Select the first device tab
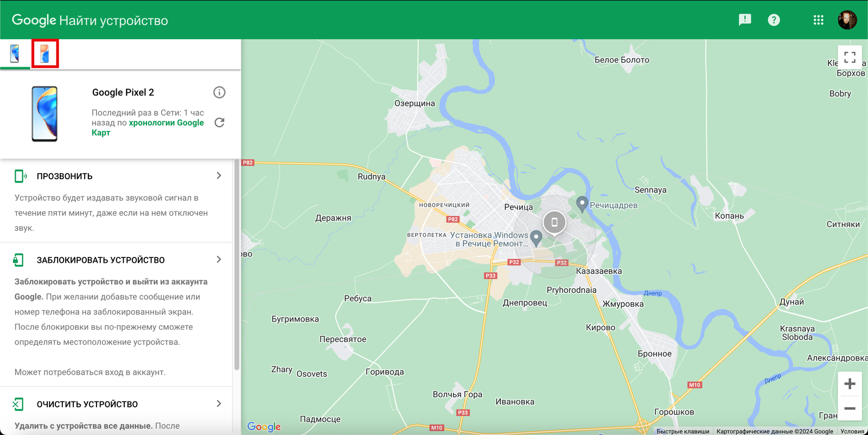 click(x=15, y=54)
